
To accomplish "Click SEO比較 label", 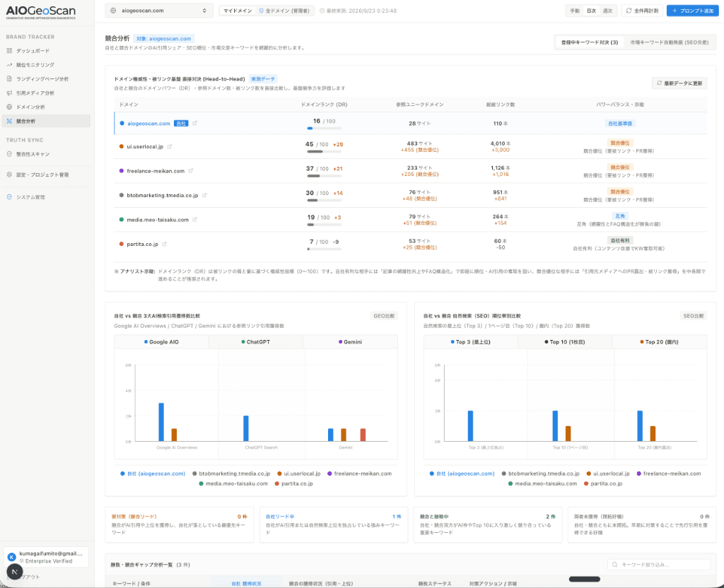I will [694, 316].
